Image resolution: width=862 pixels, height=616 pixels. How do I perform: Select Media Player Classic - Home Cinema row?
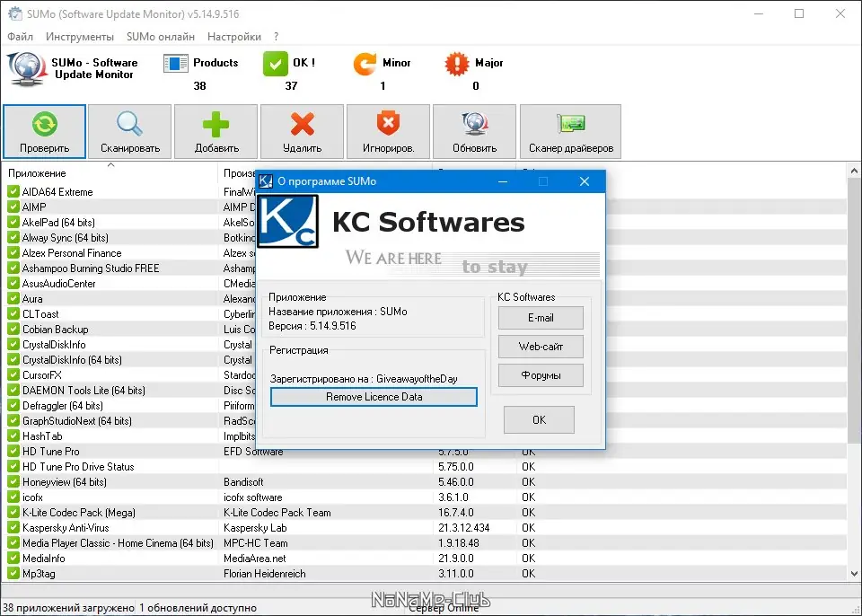425,543
